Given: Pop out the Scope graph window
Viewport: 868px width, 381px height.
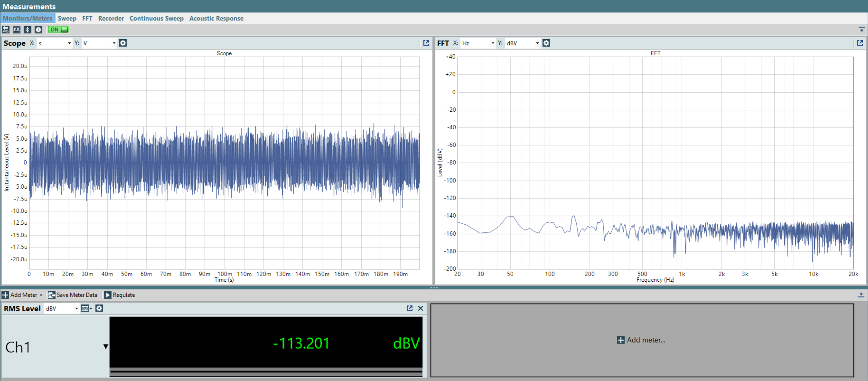Looking at the screenshot, I should coord(426,43).
